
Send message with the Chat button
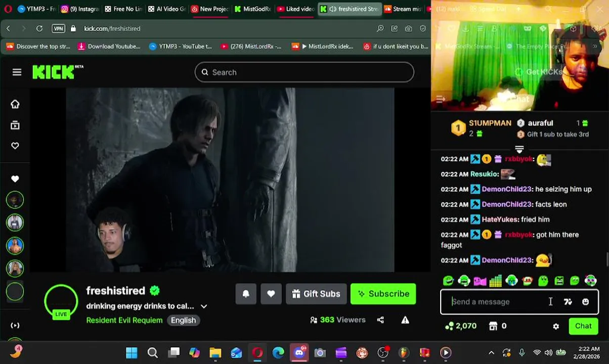pos(583,326)
